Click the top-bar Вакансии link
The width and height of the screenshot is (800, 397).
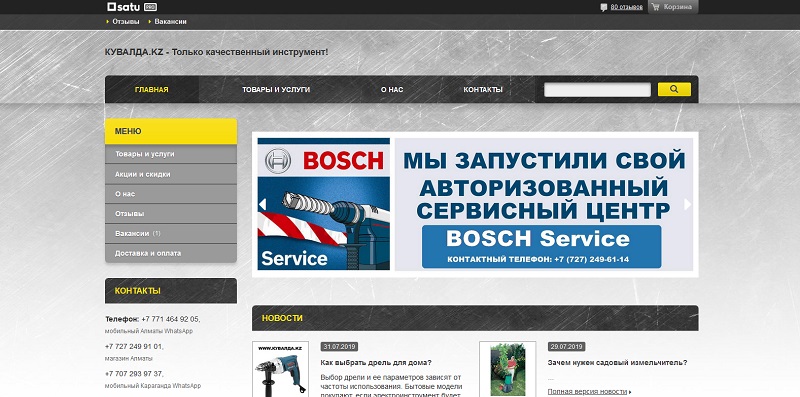pyautogui.click(x=170, y=21)
